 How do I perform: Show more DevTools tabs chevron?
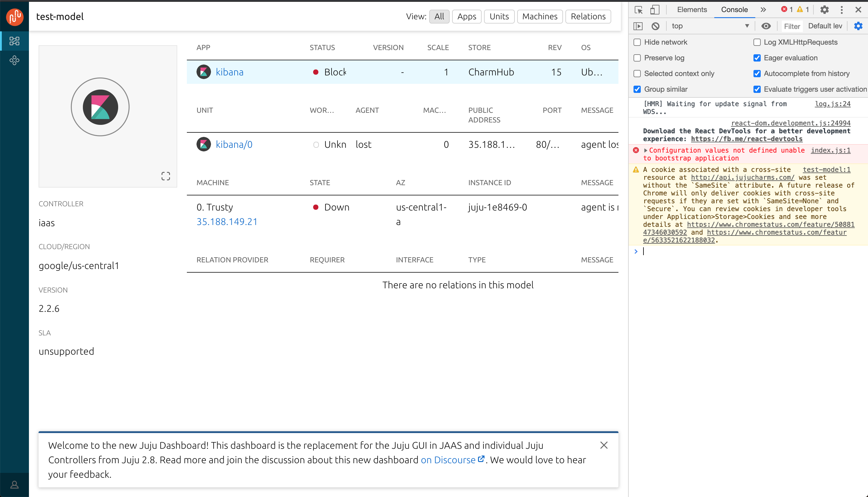(x=763, y=10)
